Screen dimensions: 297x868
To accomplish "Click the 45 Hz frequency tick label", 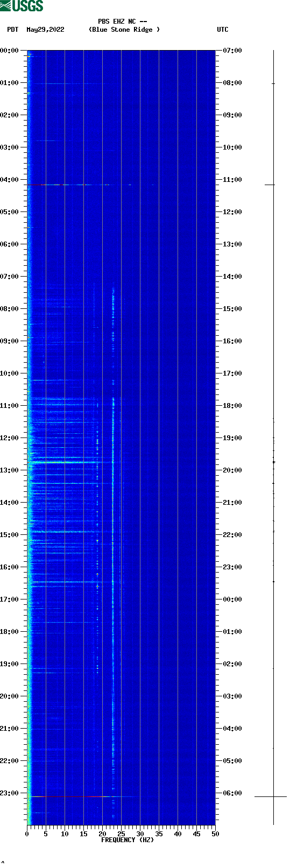I will point(196,834).
